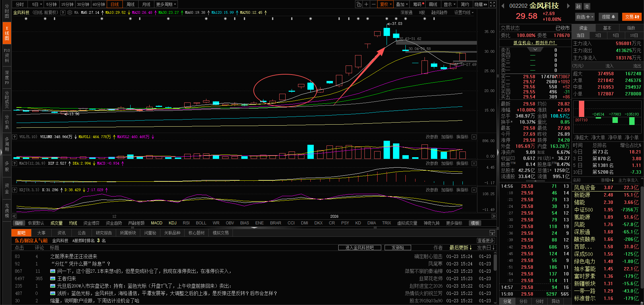Toggle KDJ indicator in bottom bar
The height and width of the screenshot is (305, 644).
(172, 223)
